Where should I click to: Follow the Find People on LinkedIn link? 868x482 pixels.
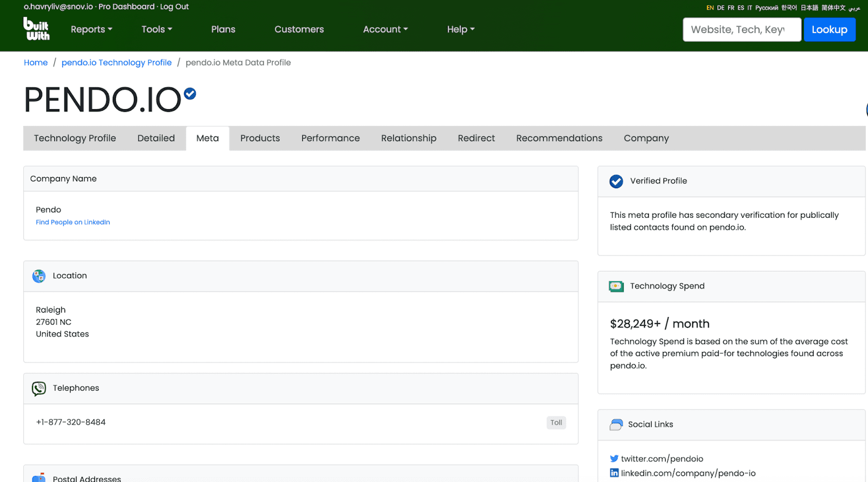[73, 223]
